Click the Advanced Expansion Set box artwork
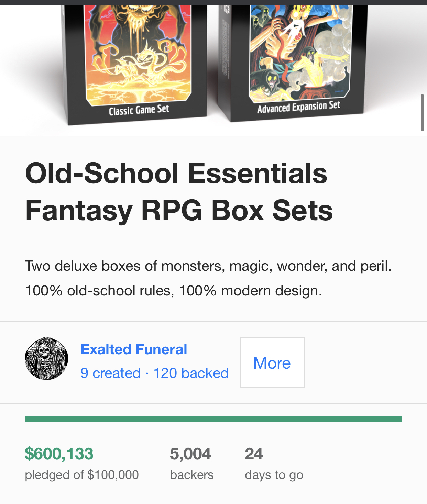 [x=299, y=52]
